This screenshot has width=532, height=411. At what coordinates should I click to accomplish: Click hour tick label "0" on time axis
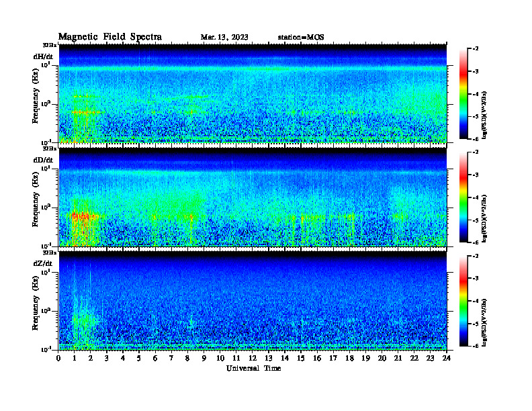tap(58, 358)
